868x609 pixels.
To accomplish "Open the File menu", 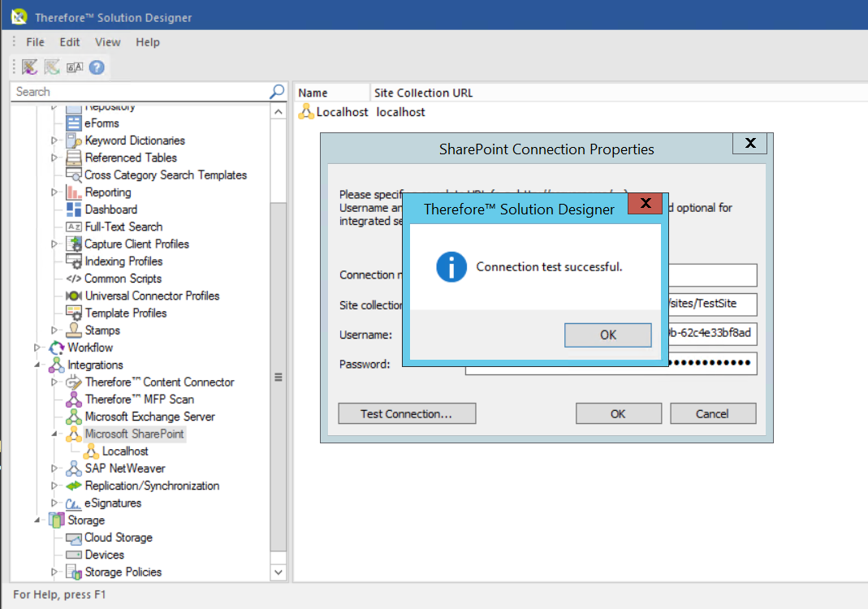I will tap(36, 42).
